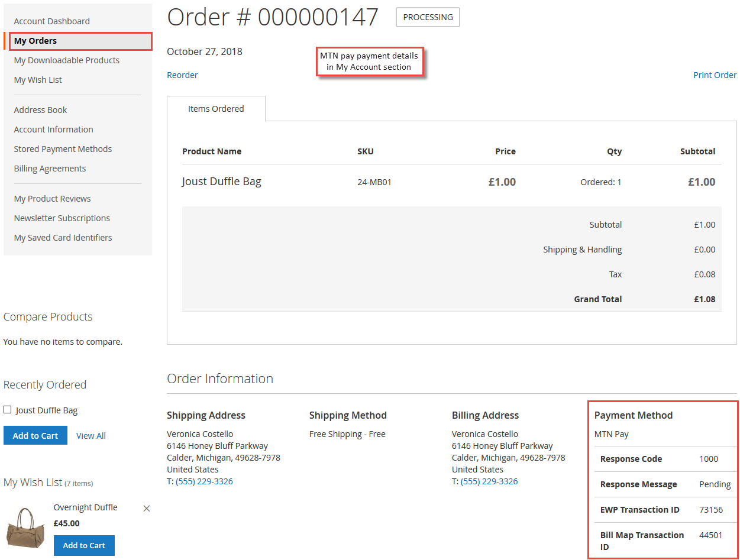Manage Newsletter Subscriptions
Image resolution: width=740 pixels, height=560 pixels.
click(62, 218)
